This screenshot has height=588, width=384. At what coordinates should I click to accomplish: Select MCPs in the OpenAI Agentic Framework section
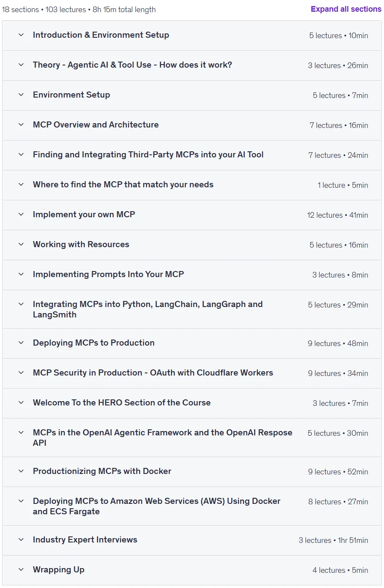(x=163, y=438)
